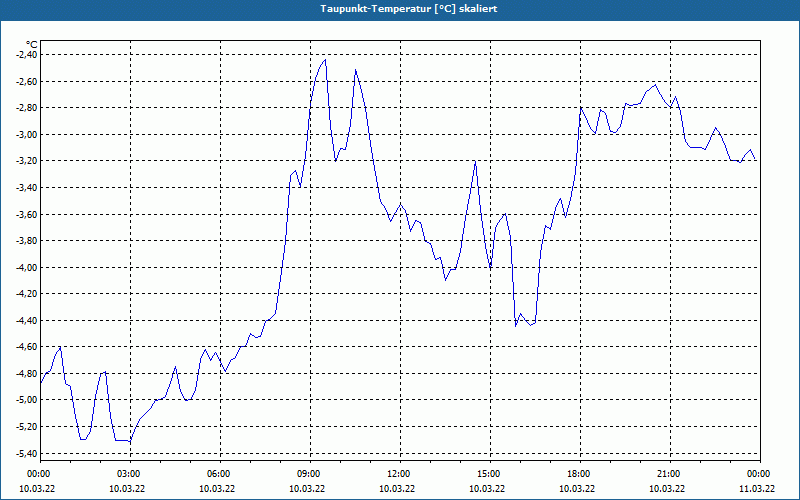Click the "-4,00" y-axis label

coord(25,267)
